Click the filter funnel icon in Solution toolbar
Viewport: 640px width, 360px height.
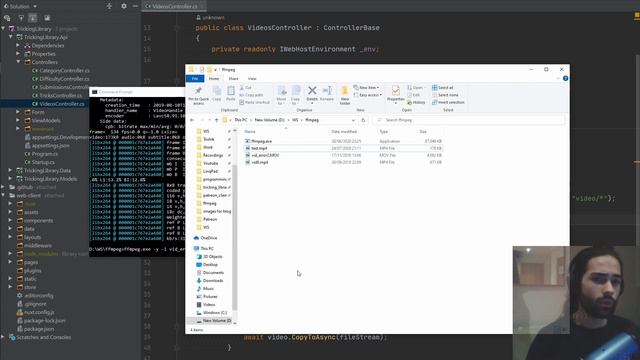click(21, 18)
